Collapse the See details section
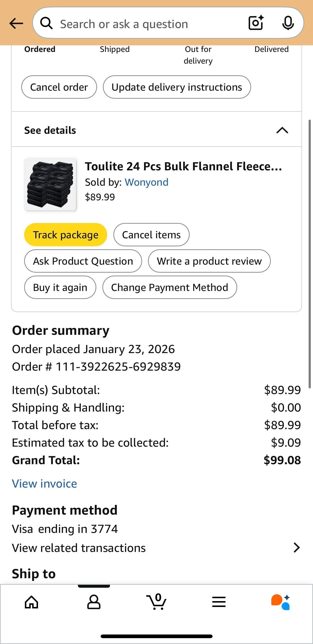This screenshot has height=644, width=313. [282, 130]
